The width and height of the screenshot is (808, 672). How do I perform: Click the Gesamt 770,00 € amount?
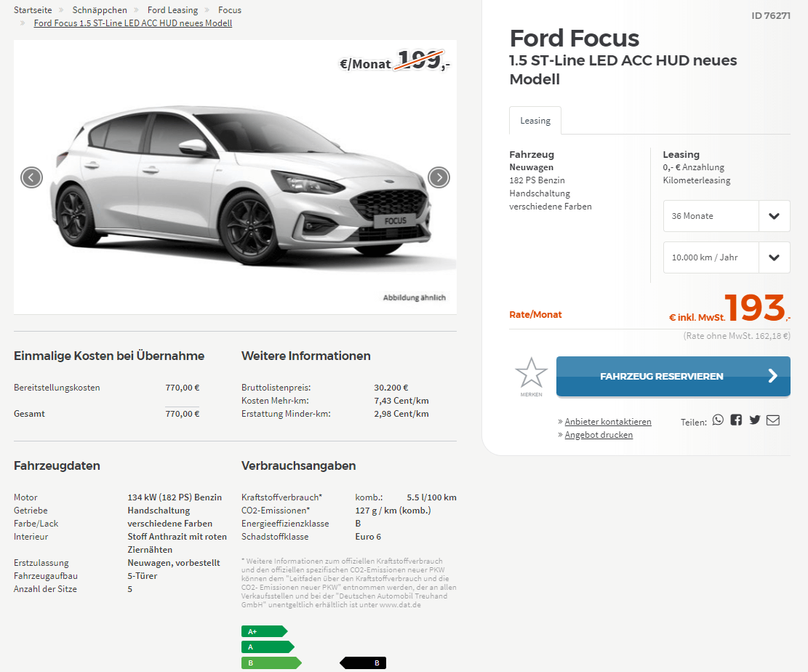point(183,414)
